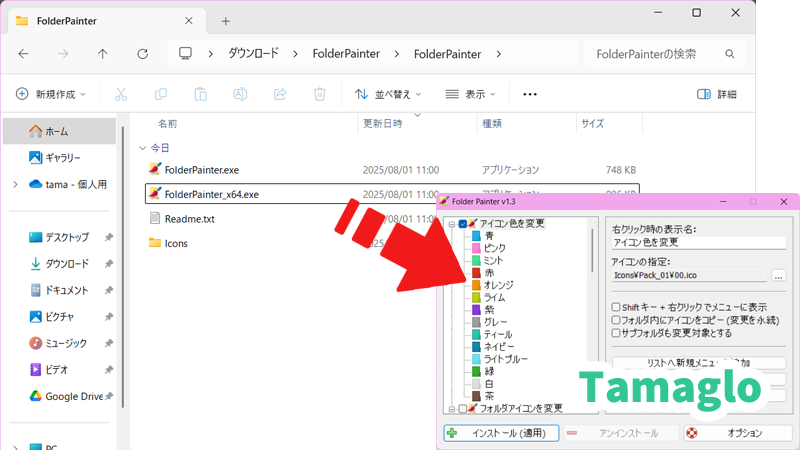Toggle the 詳細 details pane

(x=717, y=94)
